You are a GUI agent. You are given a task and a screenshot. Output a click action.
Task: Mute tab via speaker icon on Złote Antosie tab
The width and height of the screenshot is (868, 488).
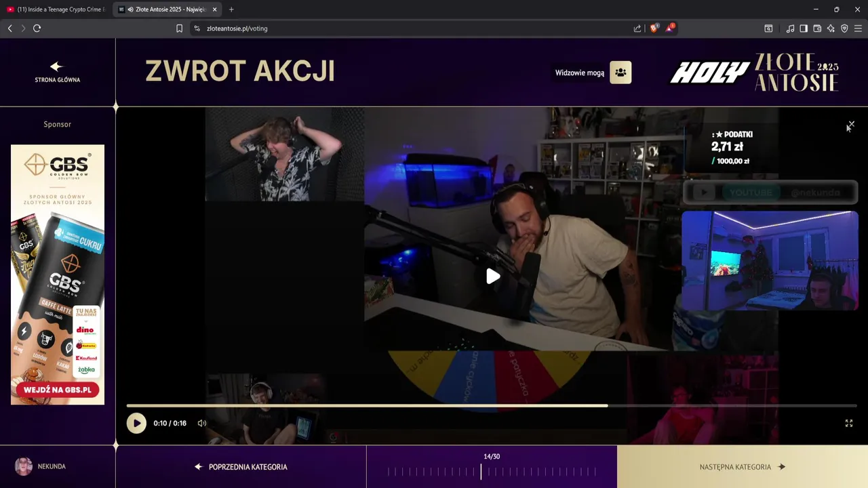coord(130,9)
